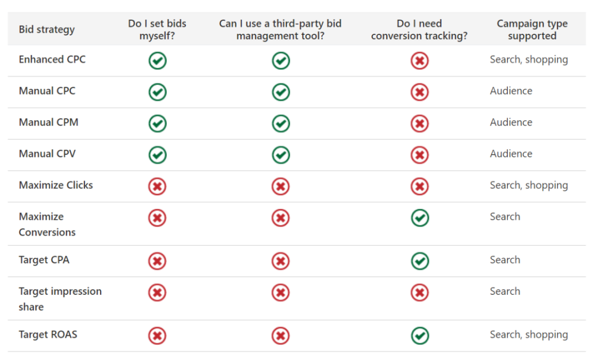
Task: Click the green check for Enhanced CPC set bids
Action: point(158,61)
